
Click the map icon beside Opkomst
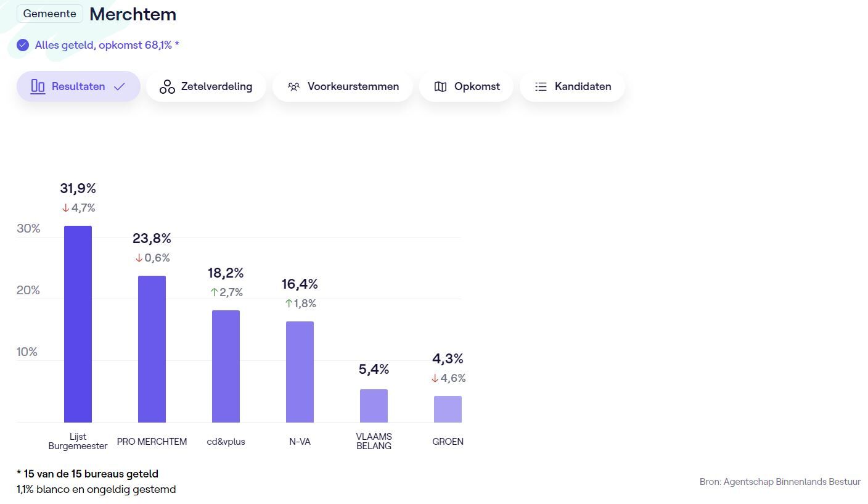click(440, 87)
